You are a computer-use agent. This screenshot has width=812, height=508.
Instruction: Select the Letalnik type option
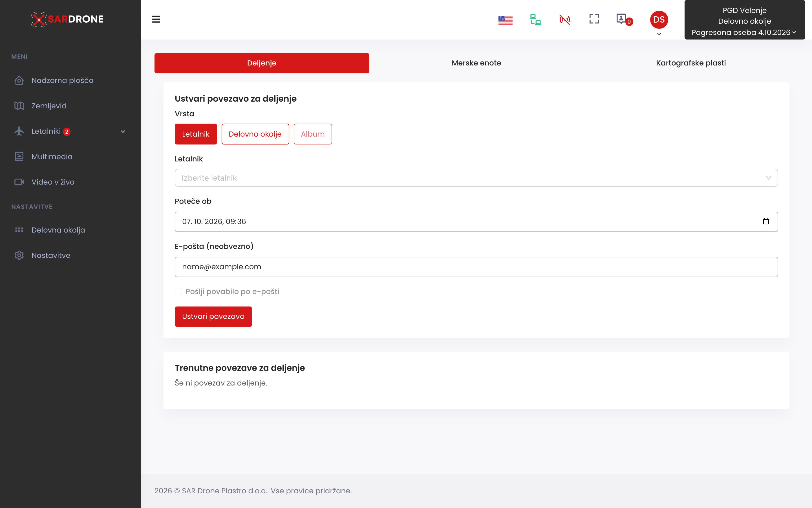196,134
